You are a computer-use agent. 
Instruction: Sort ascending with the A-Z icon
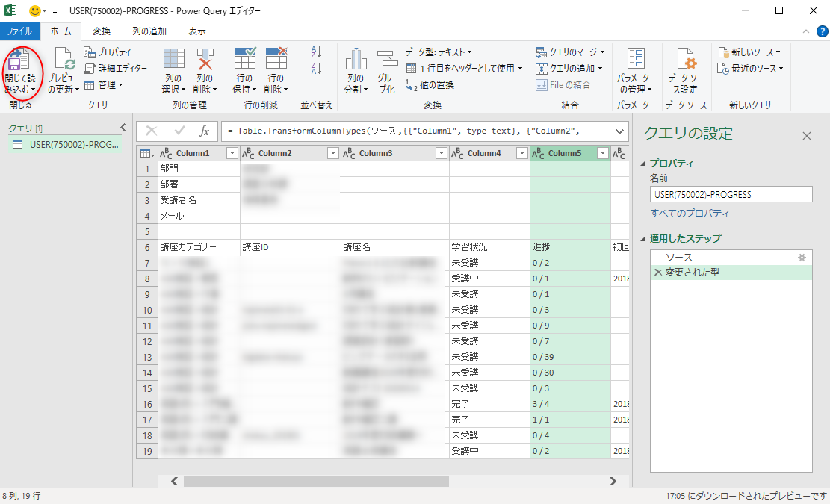tap(317, 52)
